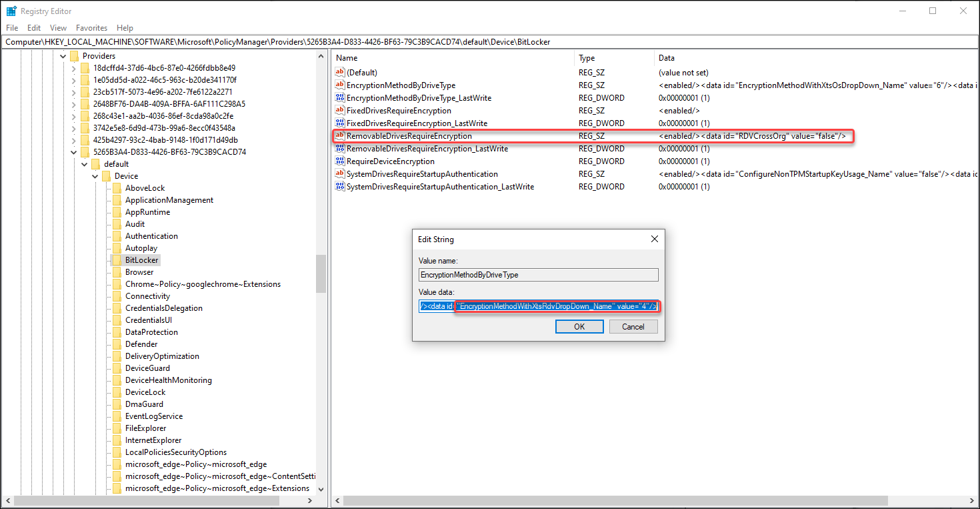Screen dimensions: 980x509
Task: Open the Edit menu
Action: coord(34,28)
